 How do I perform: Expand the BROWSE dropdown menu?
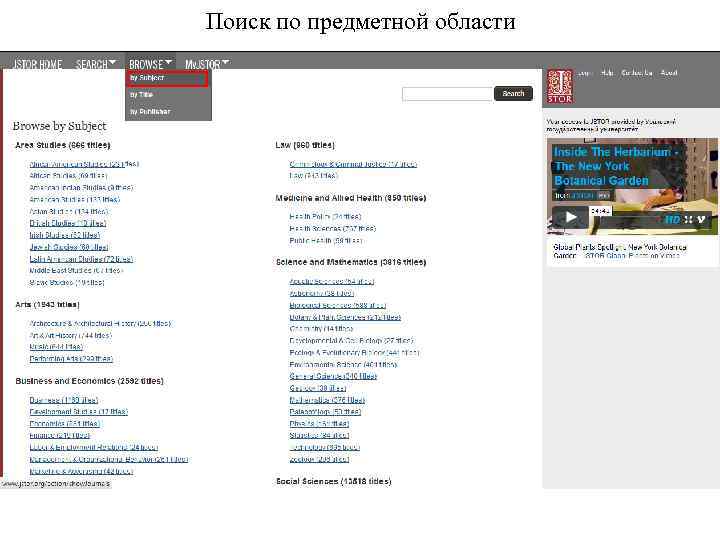150,64
